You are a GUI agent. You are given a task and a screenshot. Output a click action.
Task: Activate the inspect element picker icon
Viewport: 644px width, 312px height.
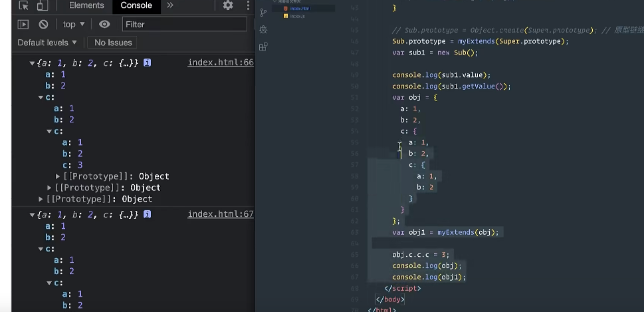[24, 5]
